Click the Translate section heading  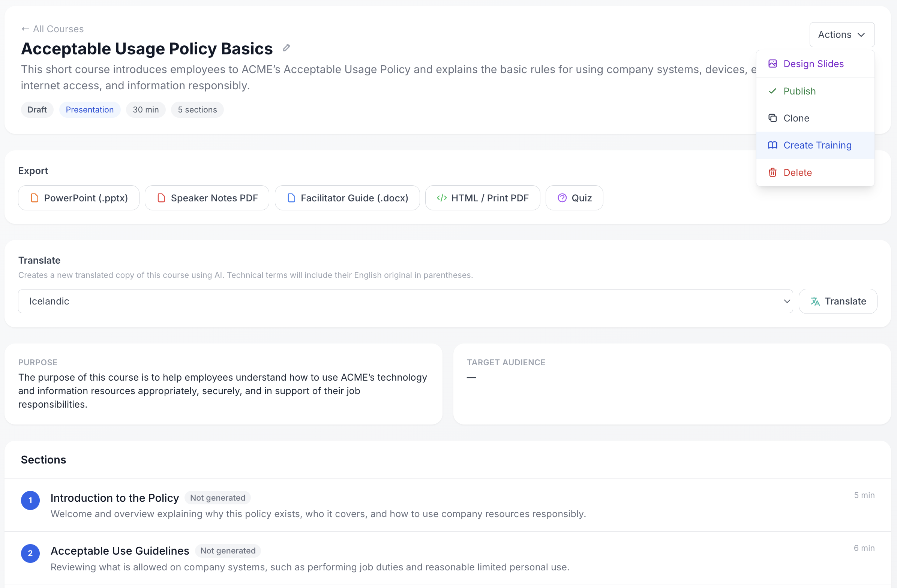click(x=39, y=261)
